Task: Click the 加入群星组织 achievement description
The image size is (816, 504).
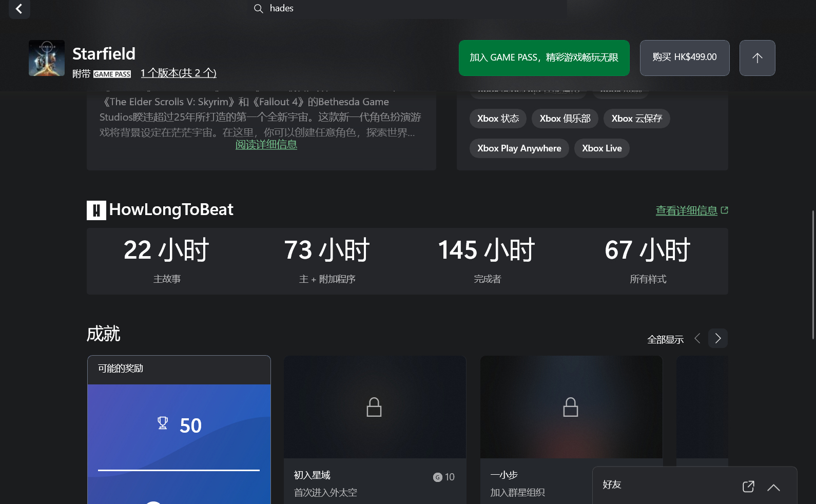Action: (x=517, y=493)
